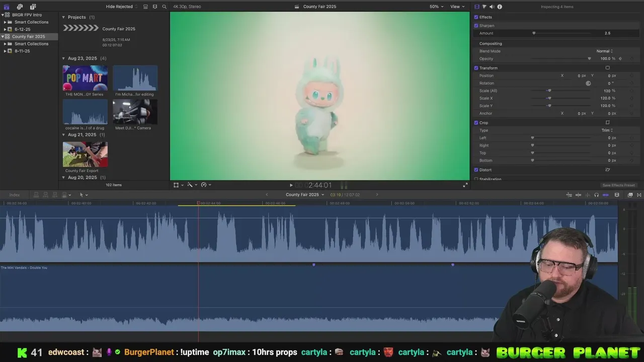Show the Transitions browser icon
Image resolution: width=644 pixels, height=362 pixels.
(x=639, y=195)
